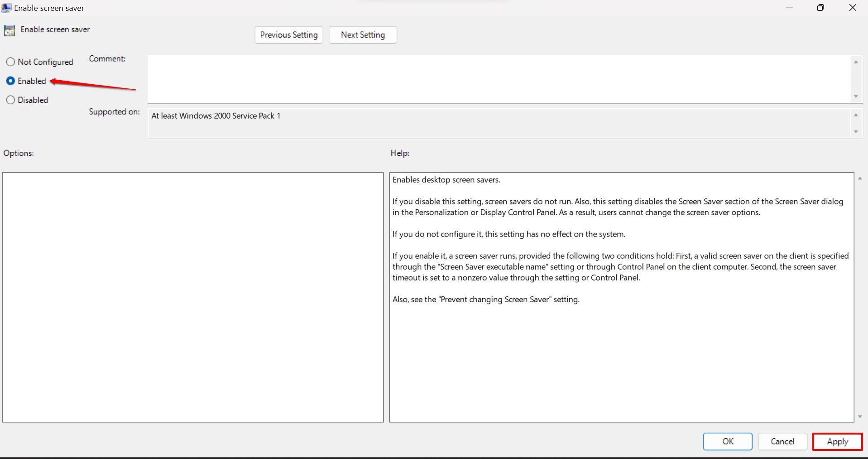Click the 'Comment:' label

(107, 59)
